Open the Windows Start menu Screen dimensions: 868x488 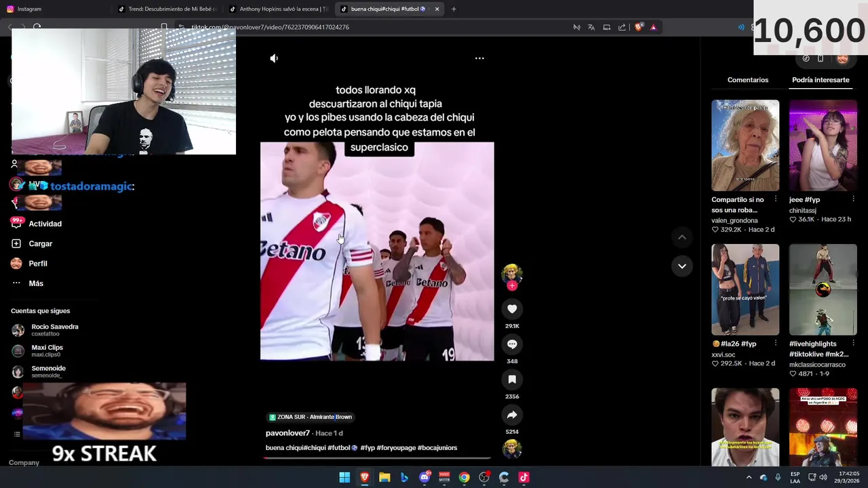click(x=344, y=477)
